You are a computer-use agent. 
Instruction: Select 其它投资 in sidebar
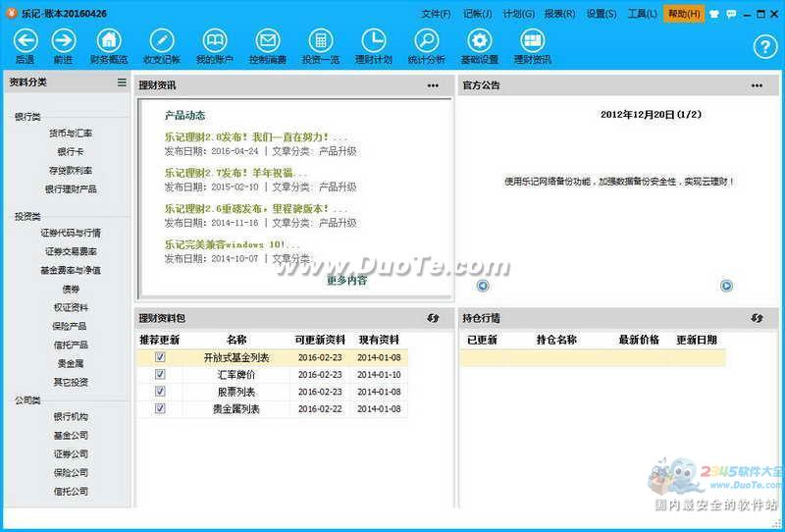tap(71, 382)
